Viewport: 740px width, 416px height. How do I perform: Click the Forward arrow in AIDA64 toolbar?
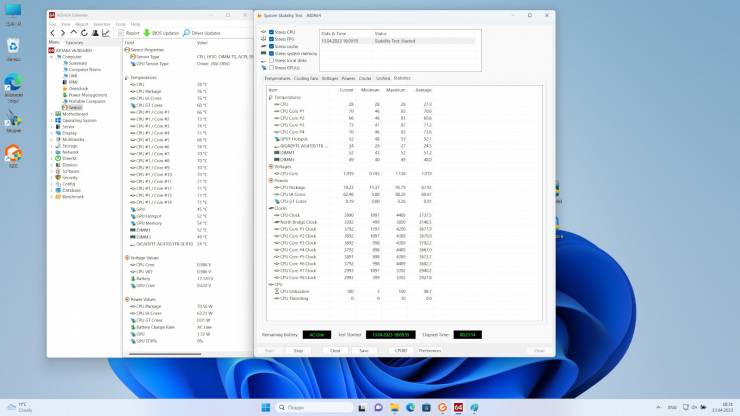(63, 33)
